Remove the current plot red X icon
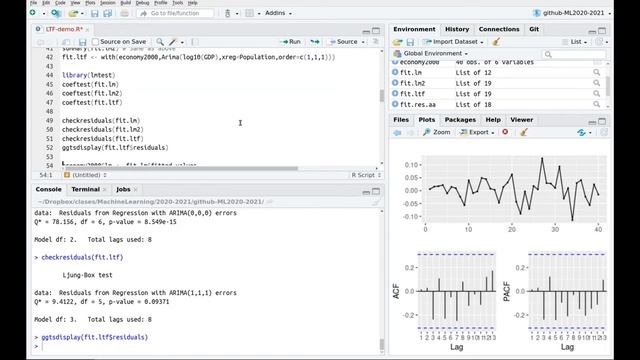 (x=505, y=132)
